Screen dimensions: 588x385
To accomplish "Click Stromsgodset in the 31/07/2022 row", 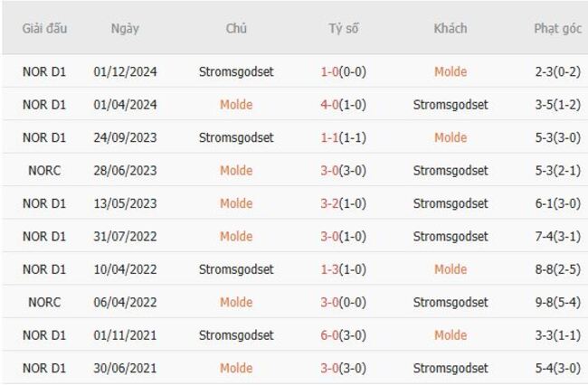I will [x=450, y=237].
